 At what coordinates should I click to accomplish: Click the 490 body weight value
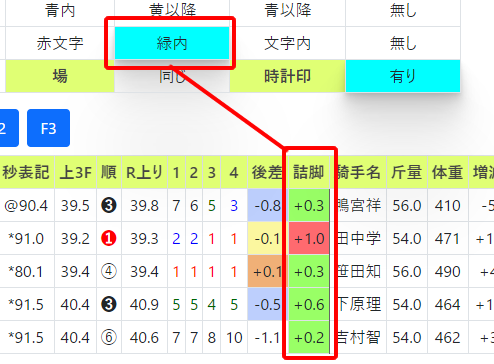[448, 272]
